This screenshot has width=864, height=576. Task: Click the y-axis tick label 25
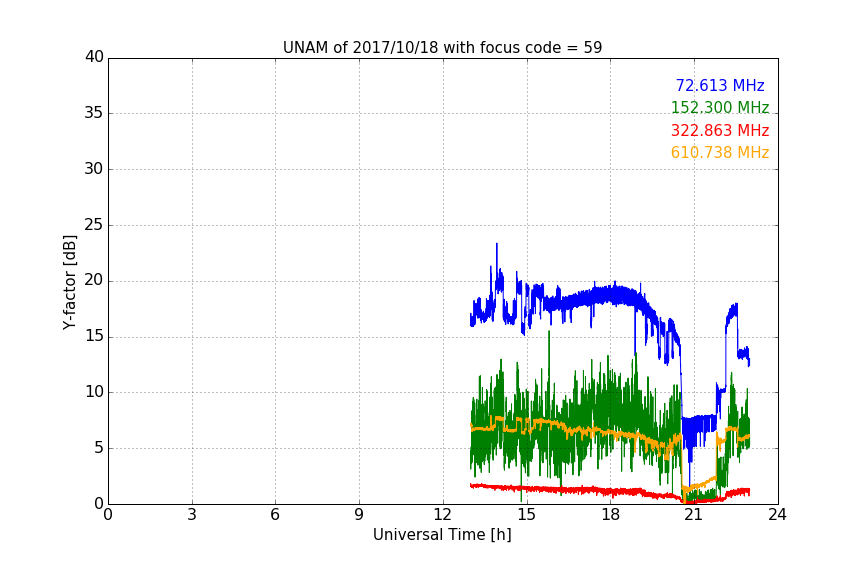click(94, 225)
